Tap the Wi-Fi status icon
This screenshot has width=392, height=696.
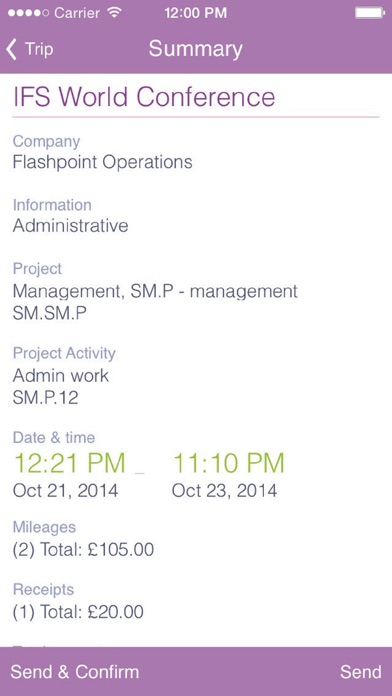click(115, 12)
